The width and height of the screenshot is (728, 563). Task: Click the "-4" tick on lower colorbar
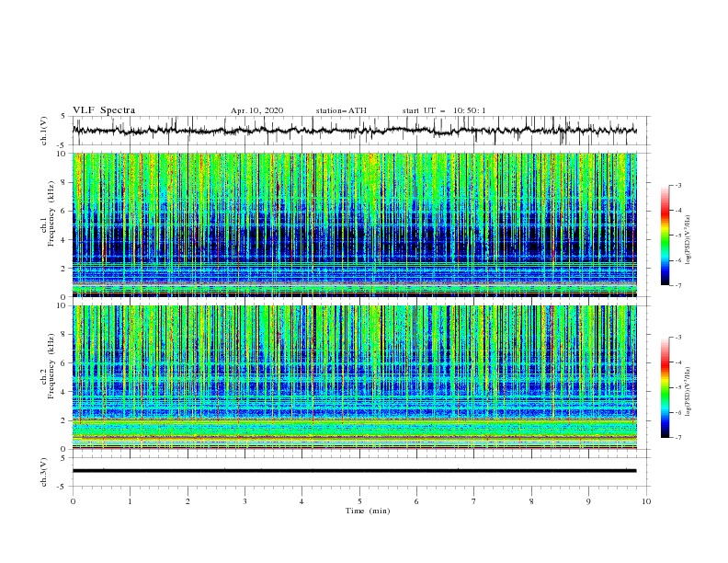coord(677,362)
